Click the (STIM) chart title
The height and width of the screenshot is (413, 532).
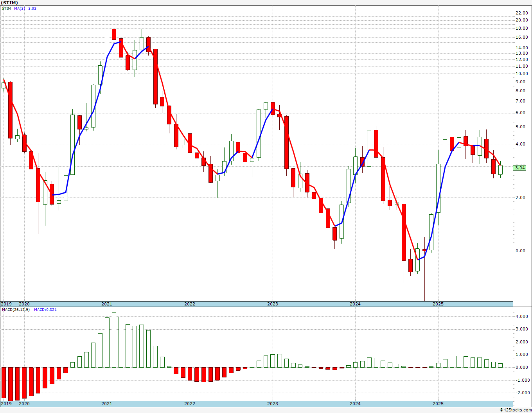[x=9, y=3]
